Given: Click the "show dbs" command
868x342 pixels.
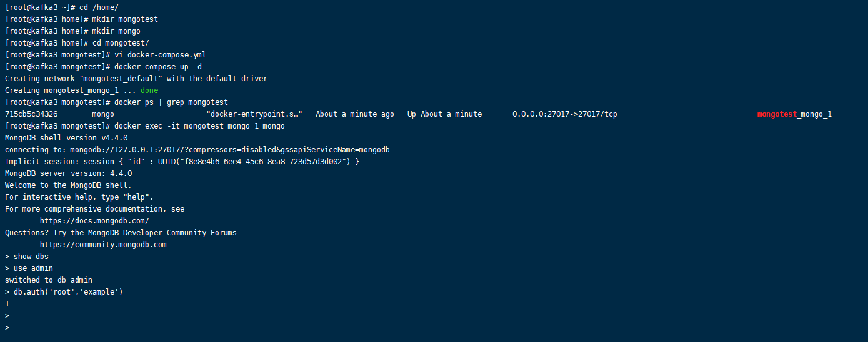Looking at the screenshot, I should pos(31,256).
